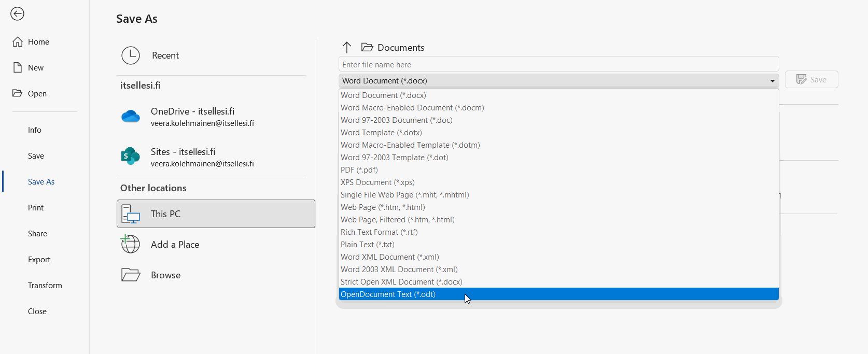Click the Recent clock icon
The height and width of the screenshot is (354, 868).
pos(131,55)
